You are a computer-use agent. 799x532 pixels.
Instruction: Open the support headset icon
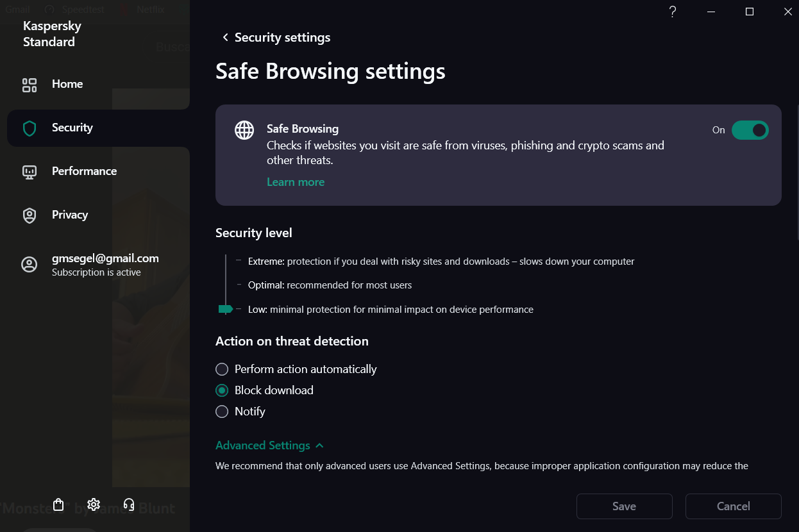click(x=129, y=504)
